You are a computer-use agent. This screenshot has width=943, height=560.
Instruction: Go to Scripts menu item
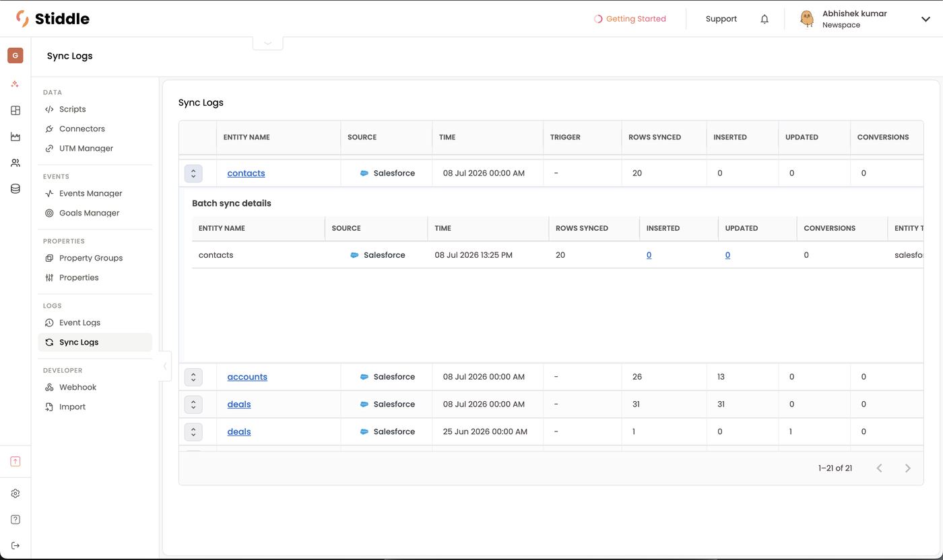pyautogui.click(x=95, y=109)
